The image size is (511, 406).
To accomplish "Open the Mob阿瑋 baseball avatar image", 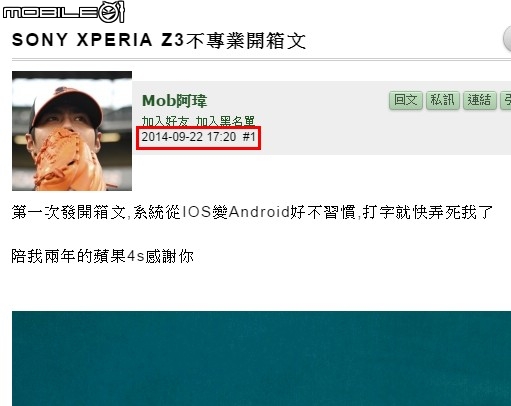I will tap(72, 131).
